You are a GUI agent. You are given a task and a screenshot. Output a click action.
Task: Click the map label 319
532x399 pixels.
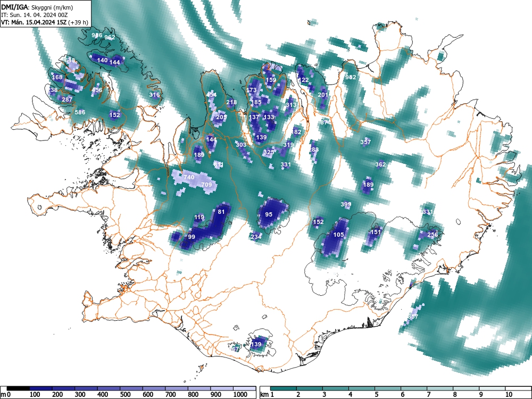(288, 145)
